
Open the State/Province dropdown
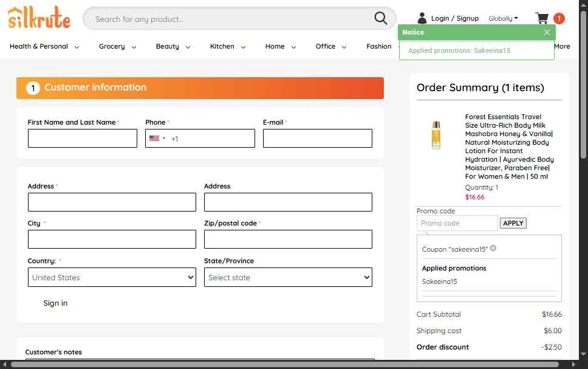click(288, 277)
